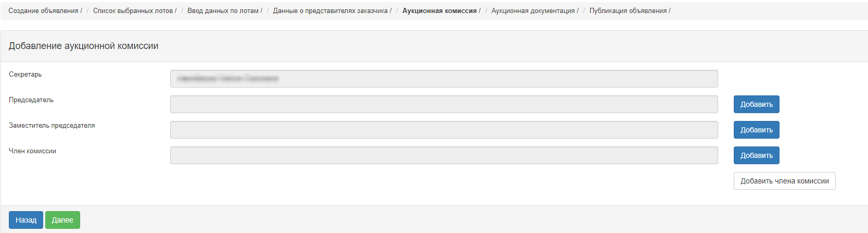Open the Создание объявления breadcrumb step

[x=43, y=10]
